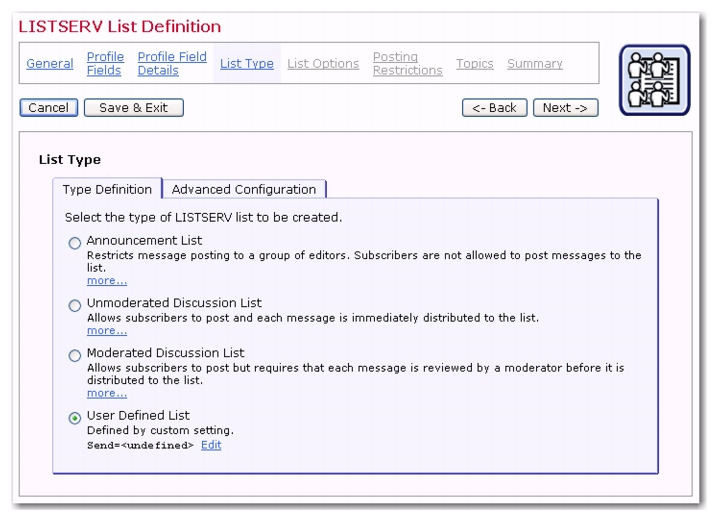This screenshot has height=520, width=718.
Task: Click the list definition people icon
Action: click(x=654, y=80)
